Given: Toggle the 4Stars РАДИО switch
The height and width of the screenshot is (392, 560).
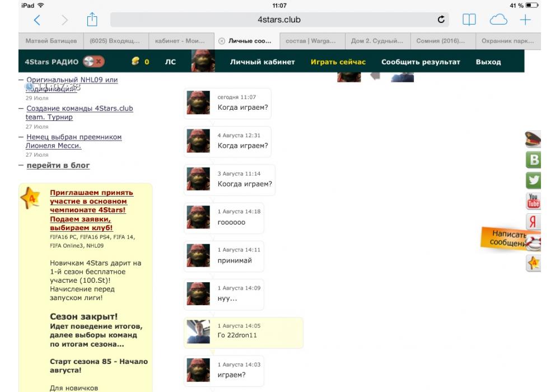Looking at the screenshot, I should point(94,62).
